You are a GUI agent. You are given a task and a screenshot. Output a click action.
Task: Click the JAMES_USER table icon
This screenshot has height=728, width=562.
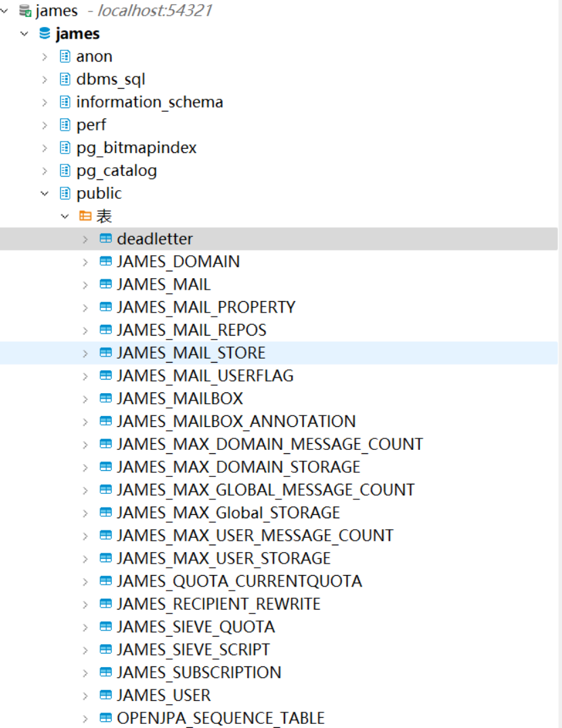coord(106,696)
